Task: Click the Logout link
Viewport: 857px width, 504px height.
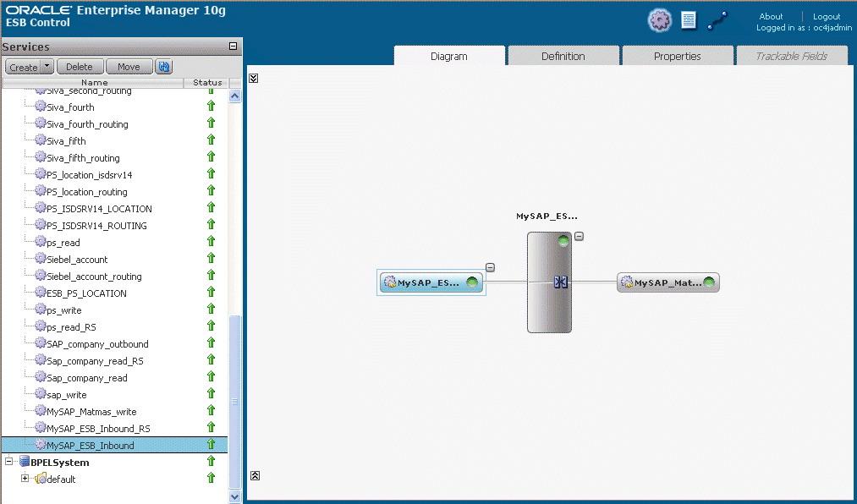Action: pyautogui.click(x=827, y=16)
